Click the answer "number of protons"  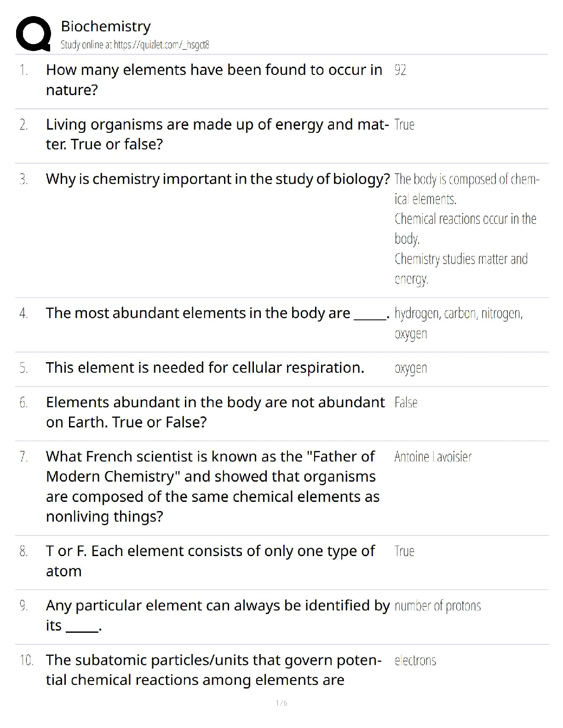pyautogui.click(x=438, y=606)
